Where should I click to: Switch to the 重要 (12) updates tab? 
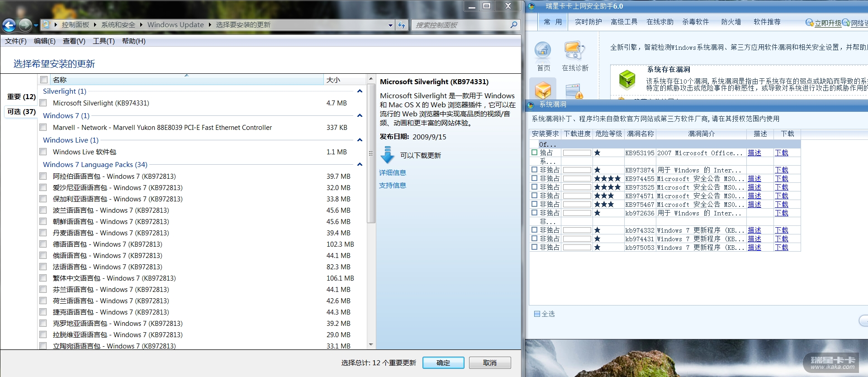(x=21, y=97)
